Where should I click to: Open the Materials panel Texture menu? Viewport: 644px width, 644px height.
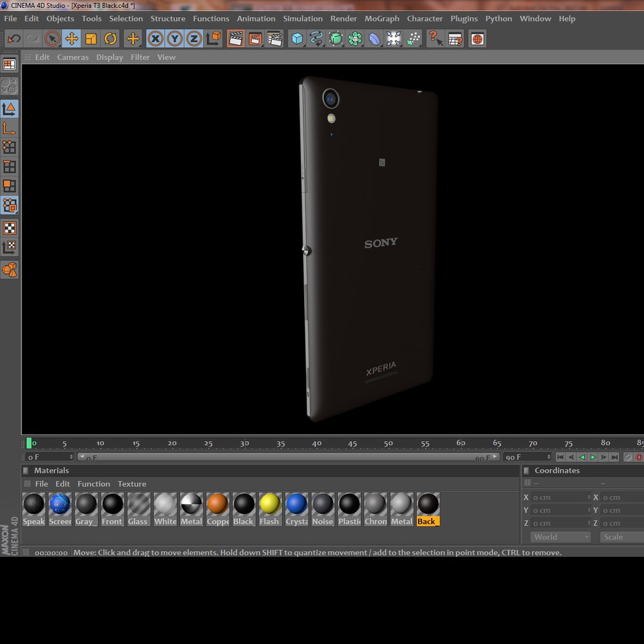click(x=132, y=484)
